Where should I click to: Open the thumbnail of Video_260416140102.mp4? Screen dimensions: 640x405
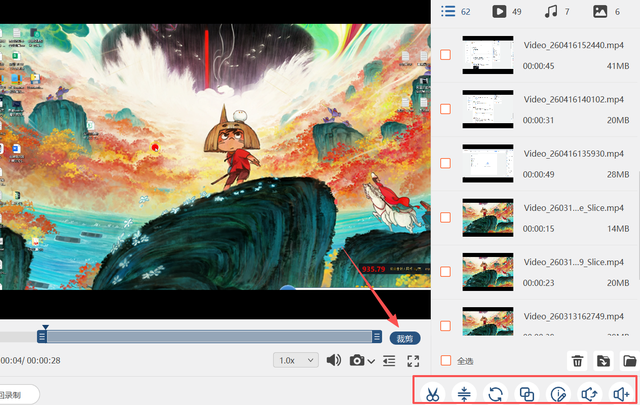(488, 109)
